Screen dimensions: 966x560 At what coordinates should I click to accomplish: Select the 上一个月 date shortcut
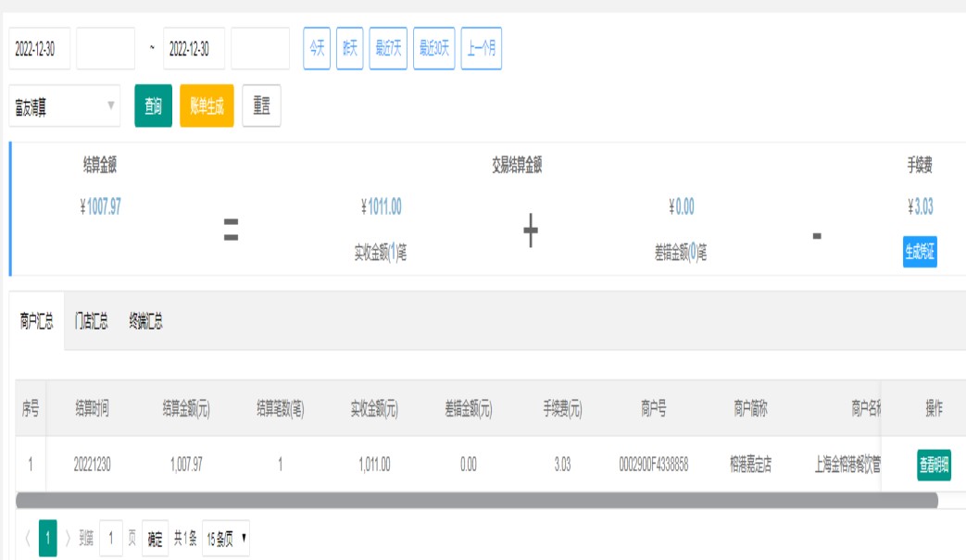[481, 48]
